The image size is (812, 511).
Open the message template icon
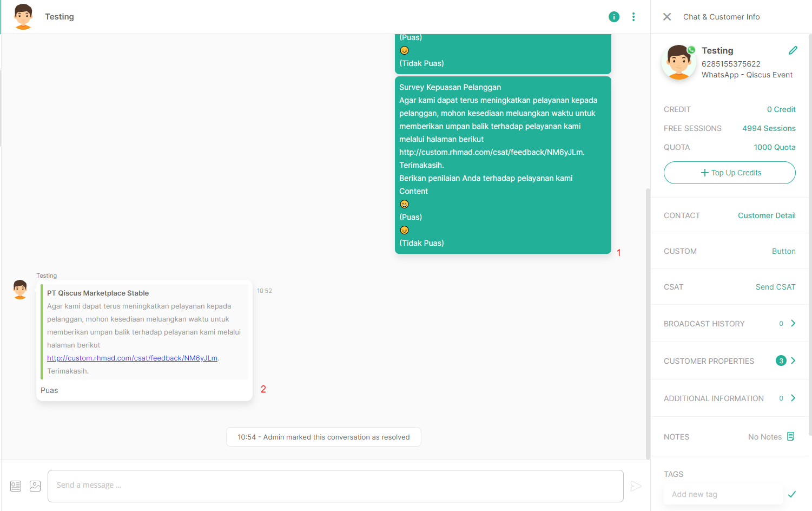coord(16,486)
